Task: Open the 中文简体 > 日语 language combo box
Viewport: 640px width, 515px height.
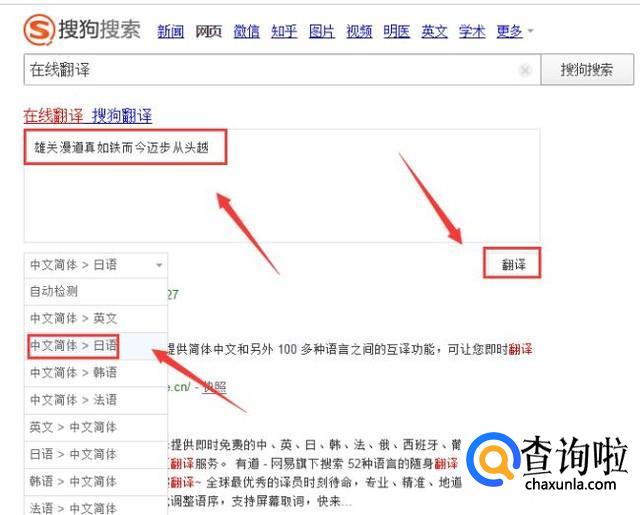Action: (x=96, y=265)
